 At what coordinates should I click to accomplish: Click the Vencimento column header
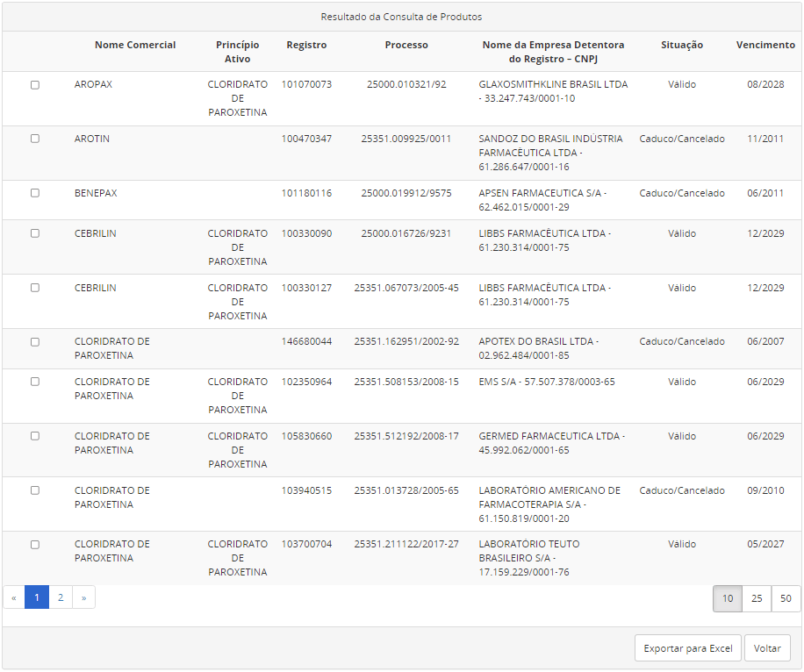(765, 46)
